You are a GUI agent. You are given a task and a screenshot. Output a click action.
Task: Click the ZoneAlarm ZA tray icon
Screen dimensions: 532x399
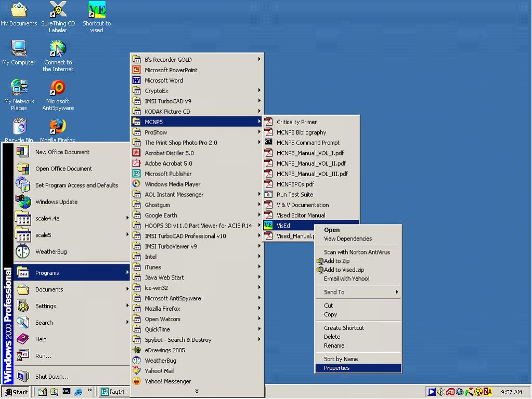[x=488, y=392]
